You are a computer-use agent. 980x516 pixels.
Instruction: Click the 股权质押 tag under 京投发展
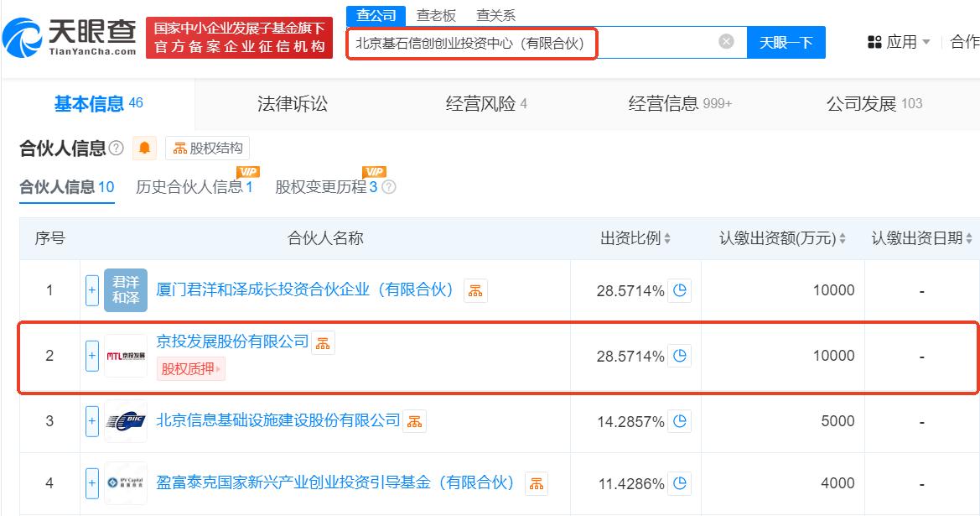190,369
